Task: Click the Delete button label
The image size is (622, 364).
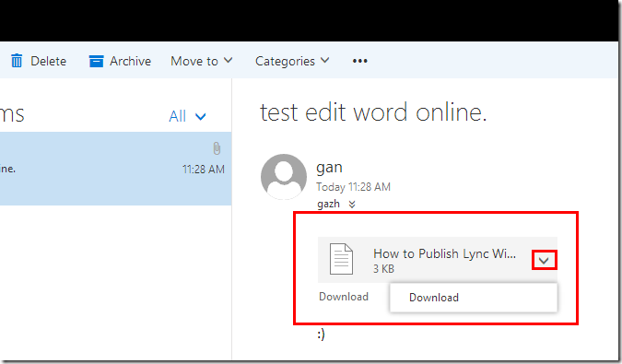Action: [x=49, y=61]
